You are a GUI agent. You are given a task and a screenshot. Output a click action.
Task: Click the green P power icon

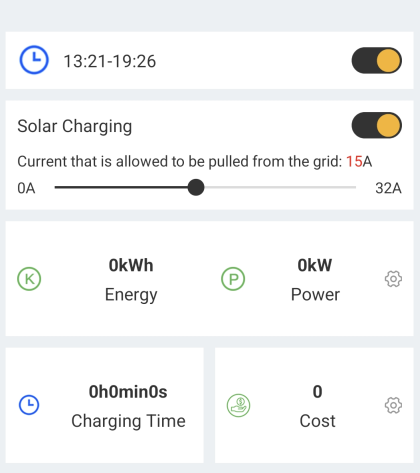(233, 279)
